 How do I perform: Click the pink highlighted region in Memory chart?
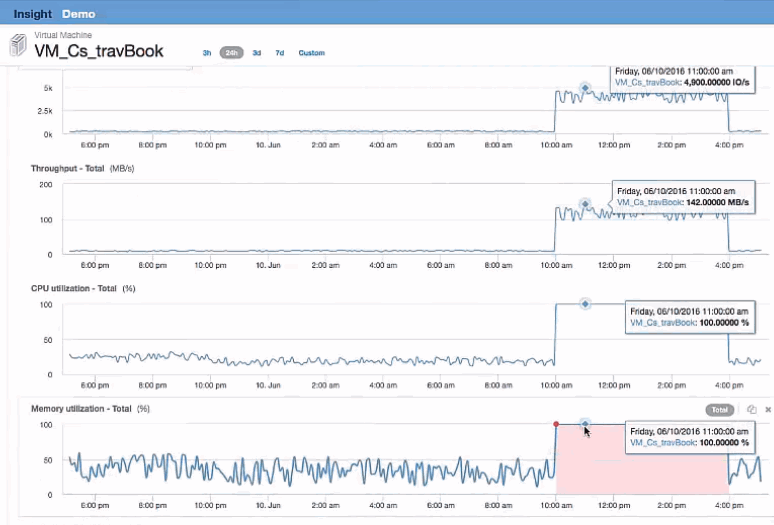click(x=640, y=470)
